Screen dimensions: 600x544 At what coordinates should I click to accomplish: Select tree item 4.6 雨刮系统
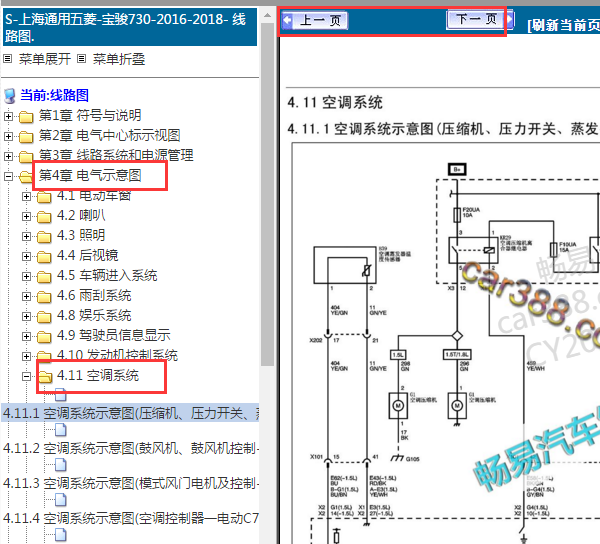[x=94, y=295]
